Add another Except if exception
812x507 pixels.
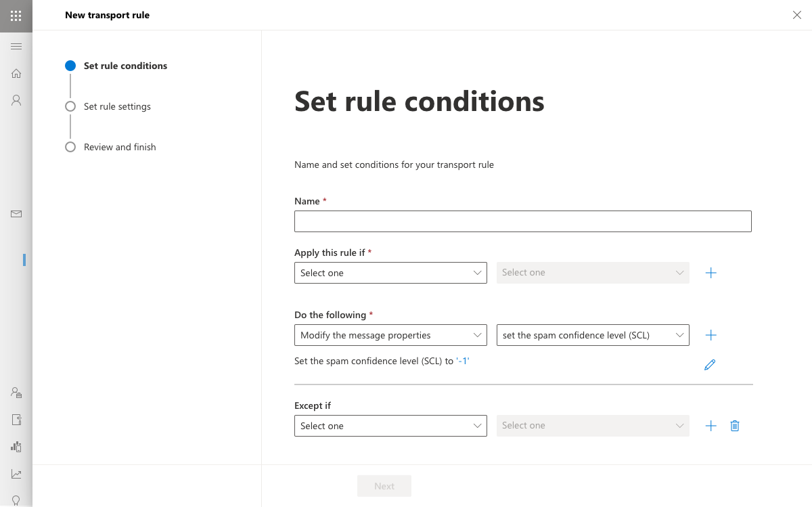tap(710, 426)
